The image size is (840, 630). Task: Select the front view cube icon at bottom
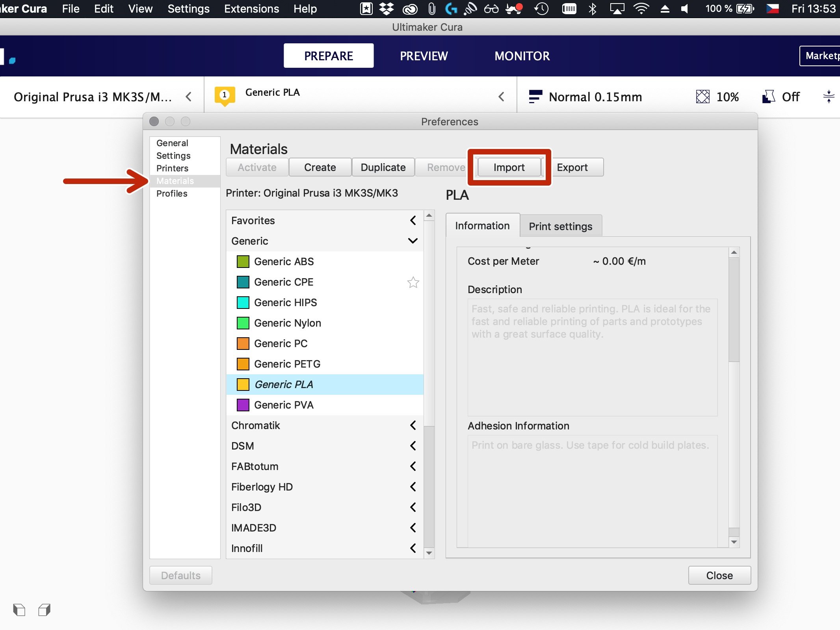point(44,610)
